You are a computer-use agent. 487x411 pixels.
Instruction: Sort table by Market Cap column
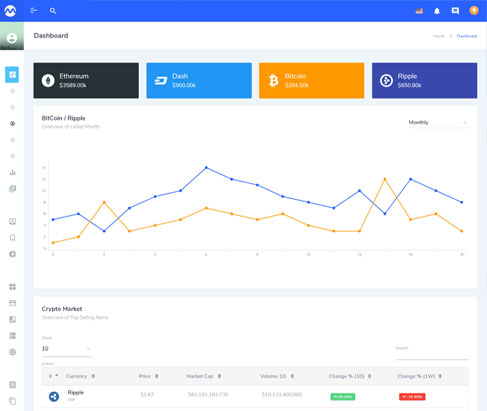click(x=203, y=376)
